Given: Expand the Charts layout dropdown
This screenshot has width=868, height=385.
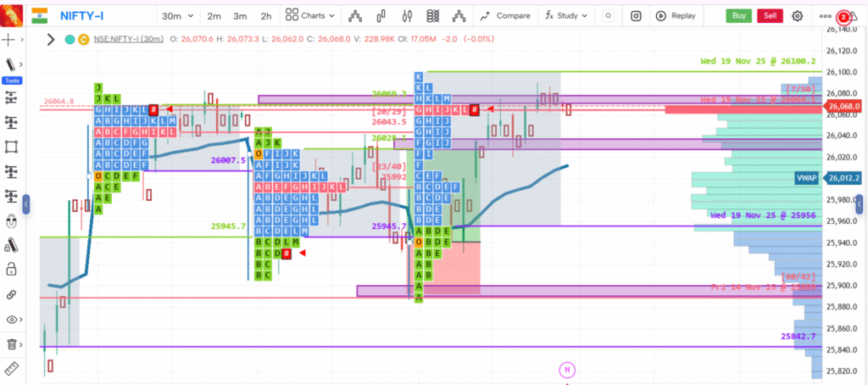Looking at the screenshot, I should pyautogui.click(x=311, y=15).
